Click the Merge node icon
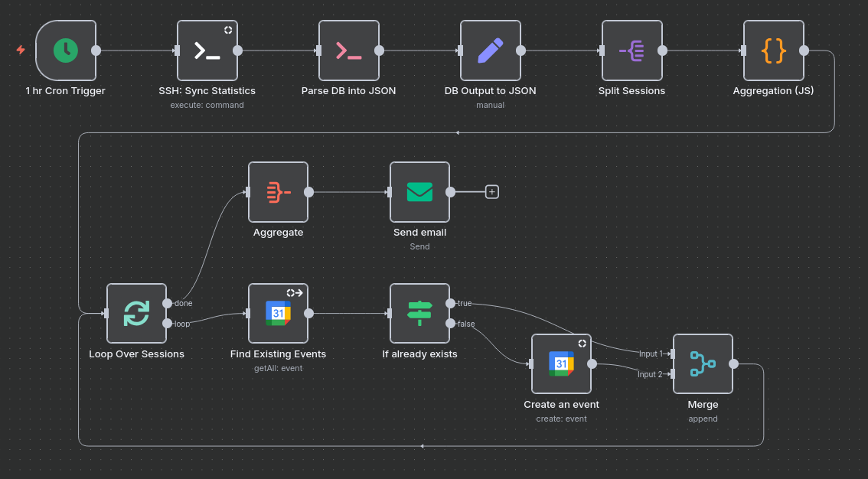The image size is (868, 479). tap(703, 363)
